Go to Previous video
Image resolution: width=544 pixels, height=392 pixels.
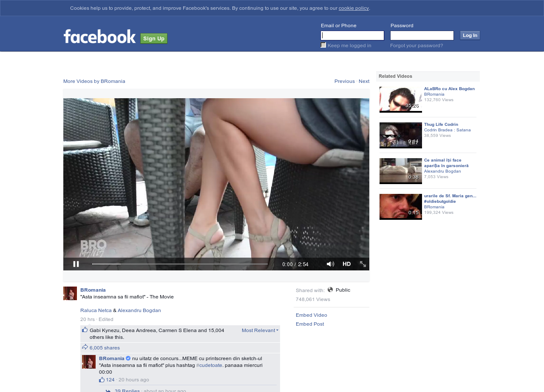pyautogui.click(x=345, y=81)
